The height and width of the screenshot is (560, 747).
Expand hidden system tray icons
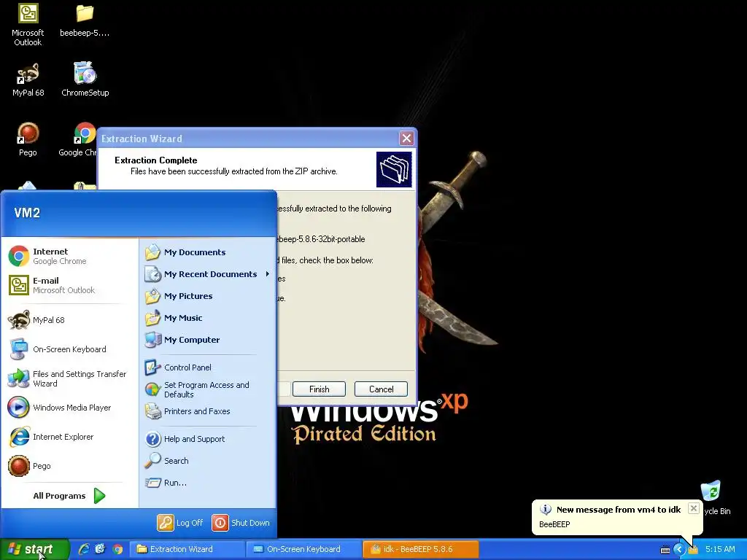(x=679, y=550)
